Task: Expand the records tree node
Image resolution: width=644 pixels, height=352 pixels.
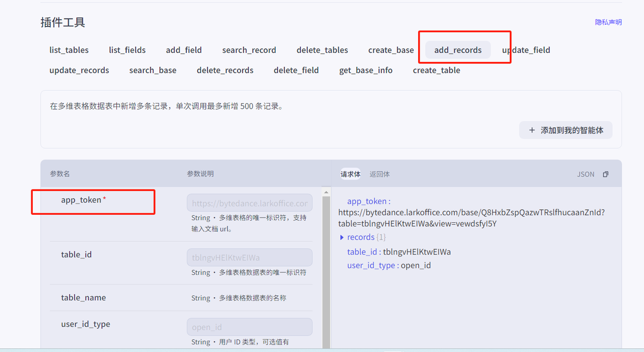Action: (342, 237)
